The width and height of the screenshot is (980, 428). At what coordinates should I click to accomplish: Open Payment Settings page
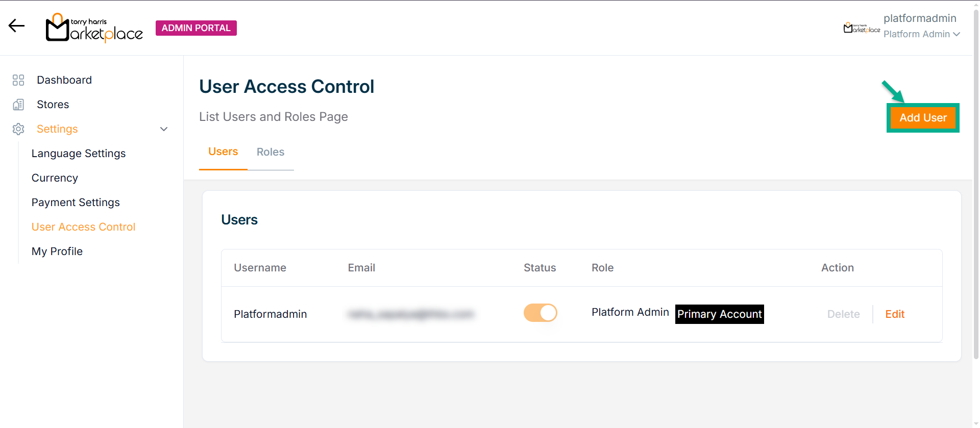tap(76, 203)
